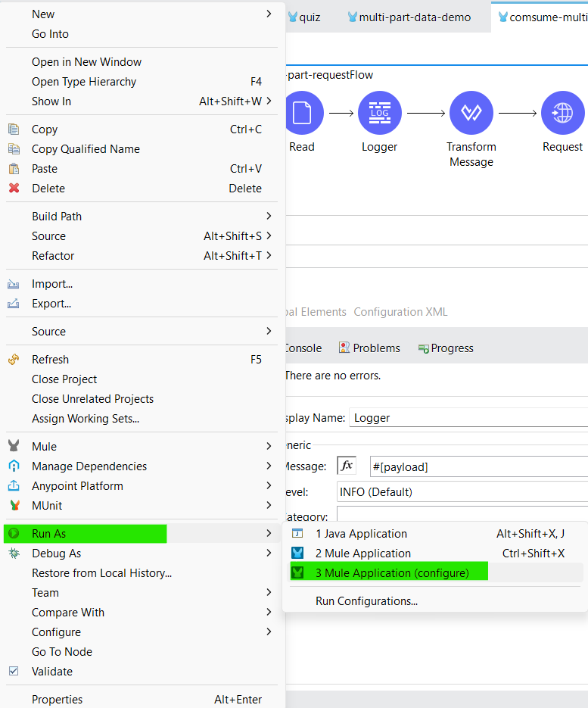The width and height of the screenshot is (588, 708).
Task: Click the Export icon
Action: pos(14,304)
